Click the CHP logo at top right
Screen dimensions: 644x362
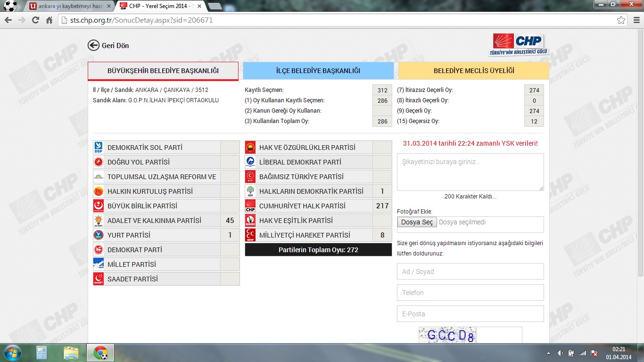(x=519, y=44)
